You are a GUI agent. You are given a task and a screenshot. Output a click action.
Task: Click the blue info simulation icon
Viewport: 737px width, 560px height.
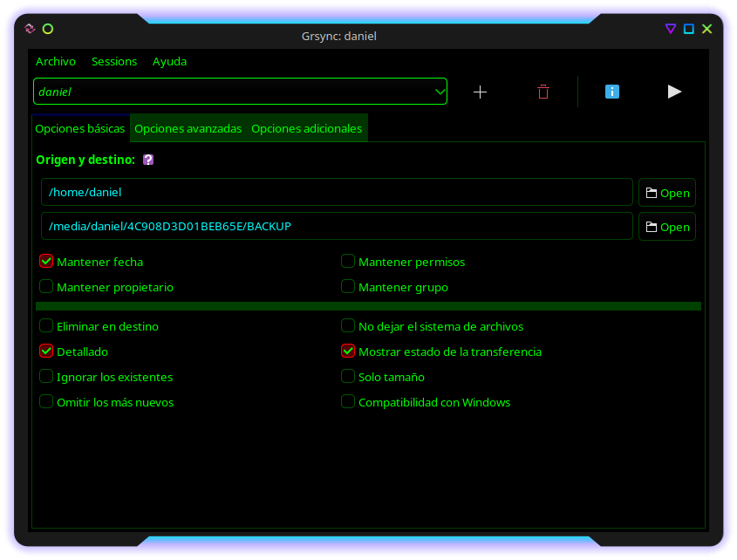612,92
